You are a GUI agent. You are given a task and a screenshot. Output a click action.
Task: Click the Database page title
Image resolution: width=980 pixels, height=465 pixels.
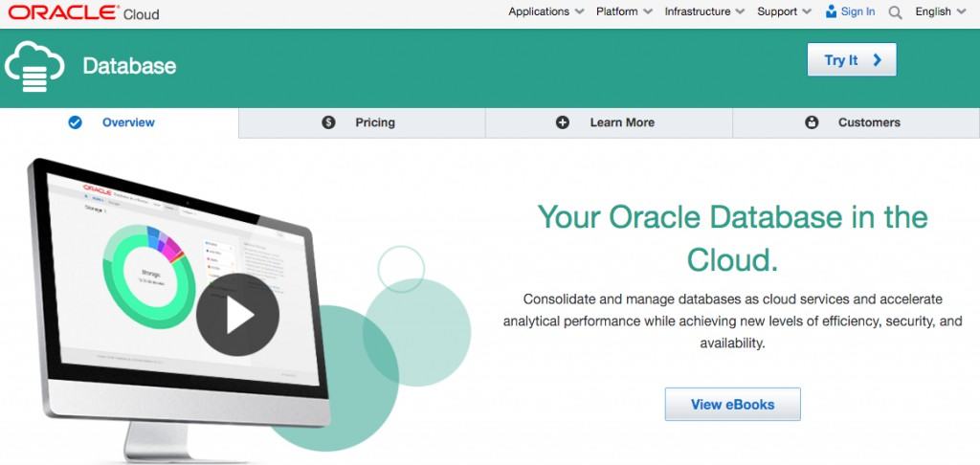(x=129, y=66)
